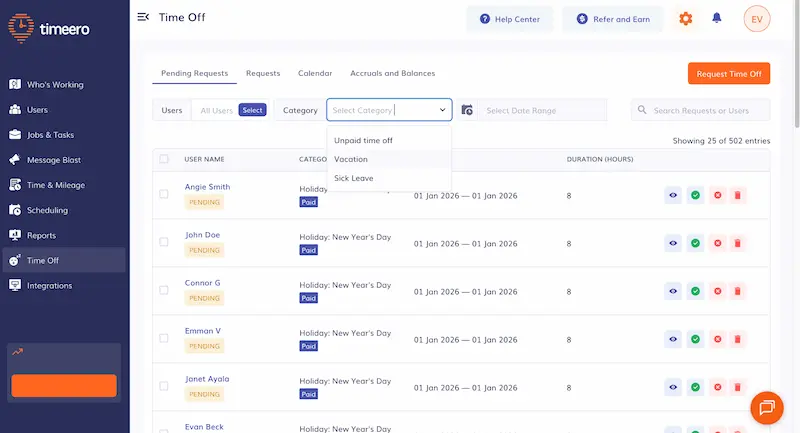Switch to Pending Requests tab
The image size is (800, 433).
pyautogui.click(x=194, y=73)
